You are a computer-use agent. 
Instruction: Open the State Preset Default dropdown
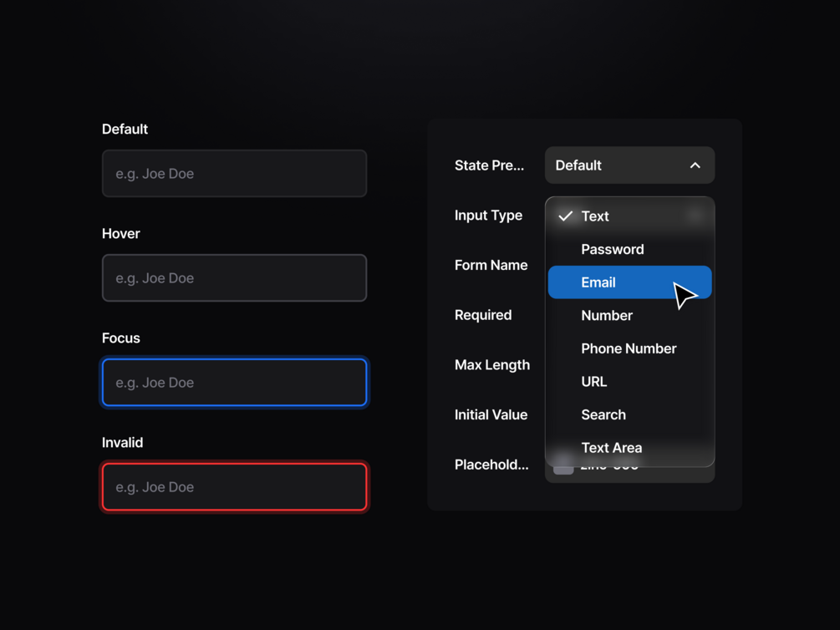pos(629,165)
